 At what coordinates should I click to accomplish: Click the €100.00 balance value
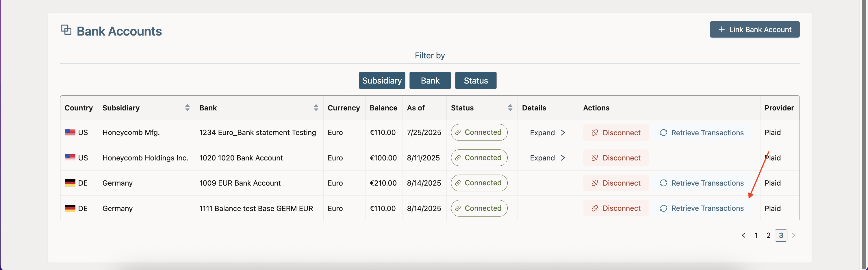point(383,158)
